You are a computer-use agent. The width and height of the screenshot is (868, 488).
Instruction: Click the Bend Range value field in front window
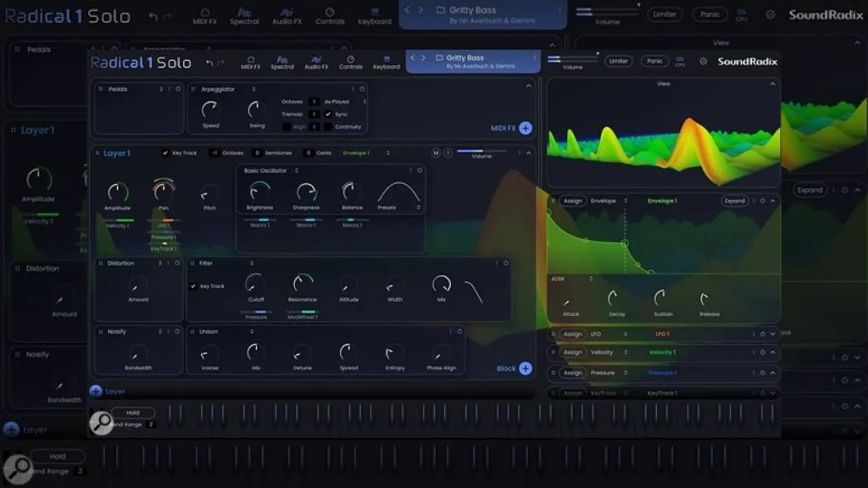151,424
